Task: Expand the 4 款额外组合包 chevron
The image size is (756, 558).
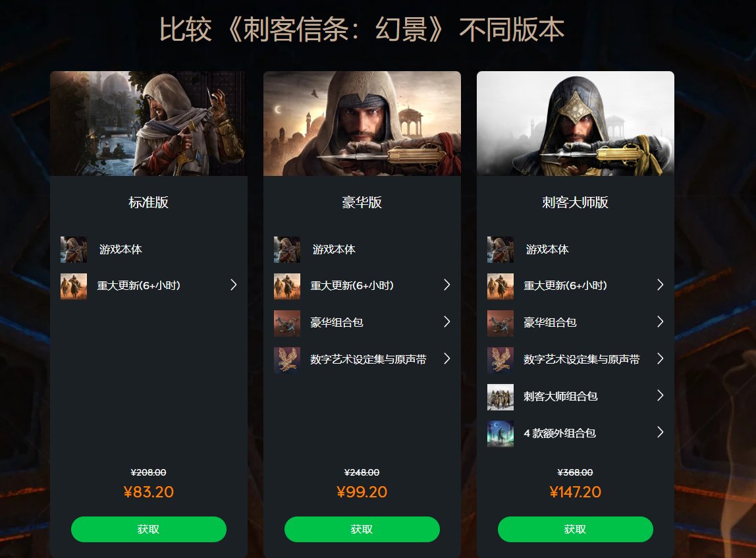Action: point(660,432)
